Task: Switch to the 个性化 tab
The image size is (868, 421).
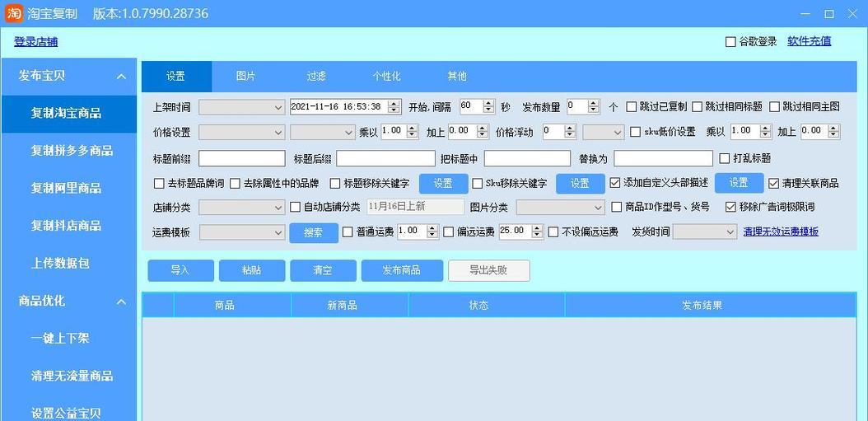Action: [x=386, y=77]
